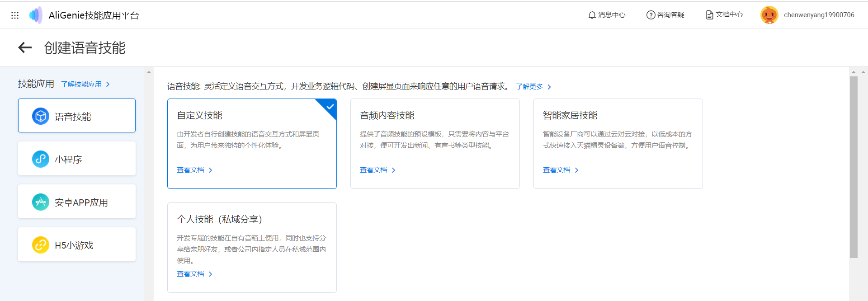Open 查看文档 link in 个人技能 card
The width and height of the screenshot is (868, 301).
[190, 274]
